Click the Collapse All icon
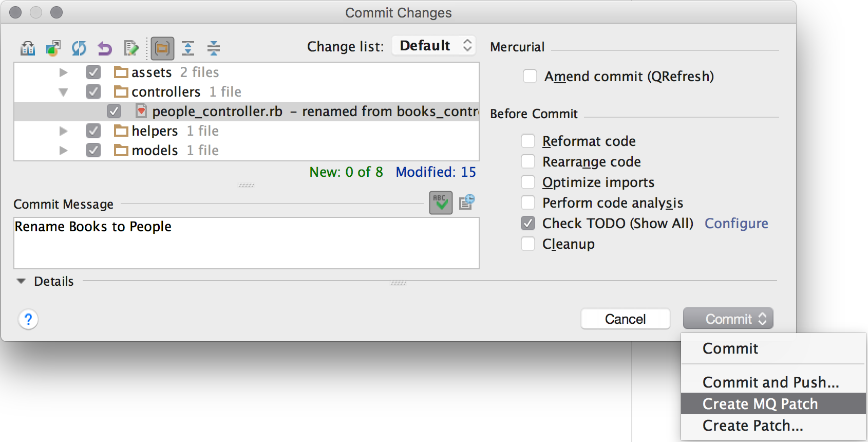This screenshot has height=442, width=868. click(x=214, y=48)
